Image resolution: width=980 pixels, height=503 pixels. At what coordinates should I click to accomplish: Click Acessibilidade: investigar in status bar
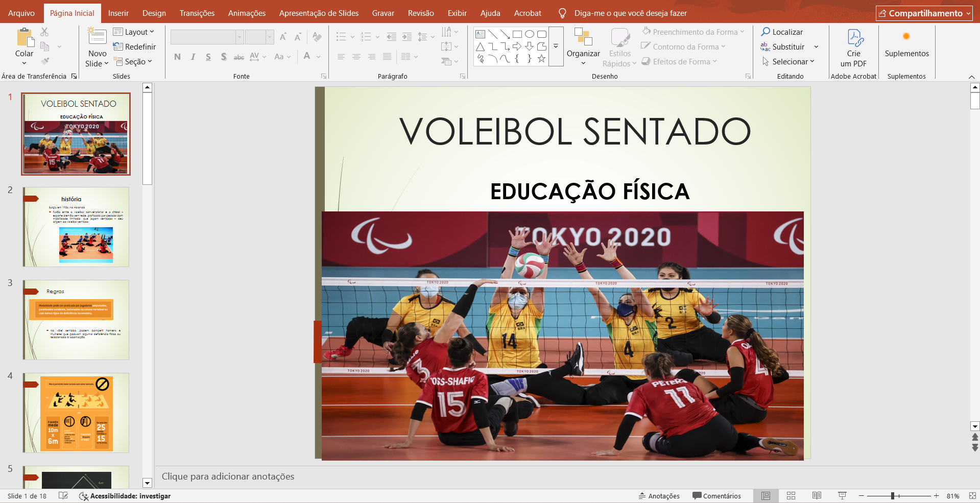pyautogui.click(x=125, y=496)
